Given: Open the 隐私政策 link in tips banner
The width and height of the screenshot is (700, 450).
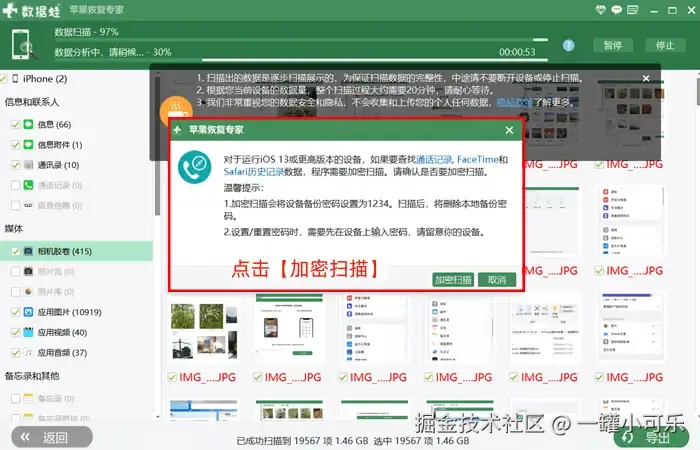Looking at the screenshot, I should (515, 102).
